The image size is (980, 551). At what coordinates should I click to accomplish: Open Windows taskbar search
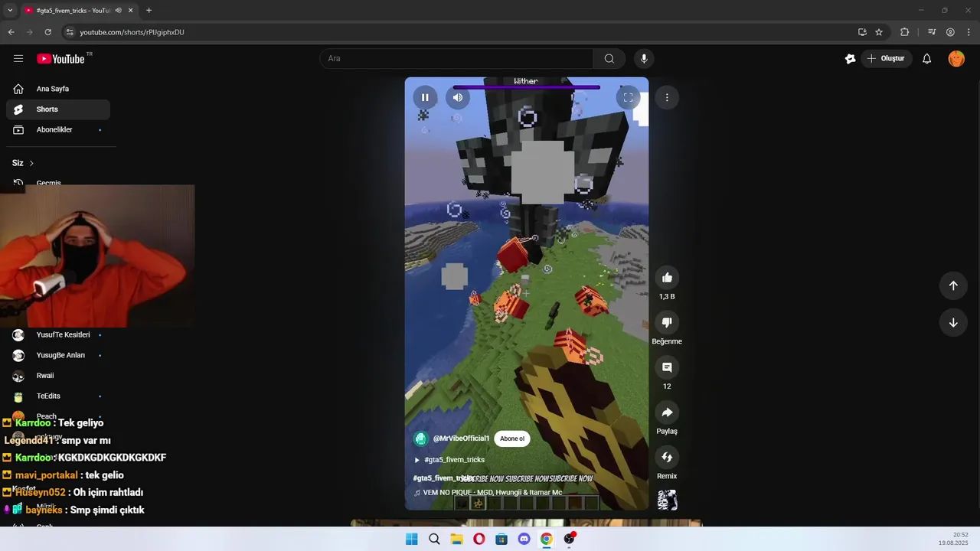(434, 539)
